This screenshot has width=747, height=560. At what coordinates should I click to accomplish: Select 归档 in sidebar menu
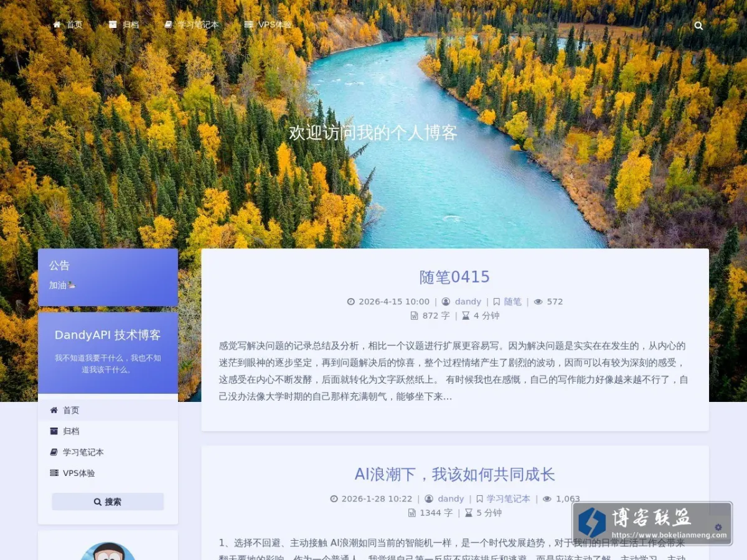click(x=108, y=431)
